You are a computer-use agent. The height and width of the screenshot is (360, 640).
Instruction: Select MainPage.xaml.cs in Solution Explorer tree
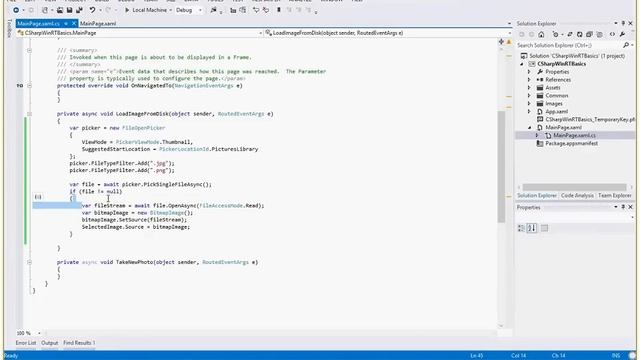click(574, 136)
